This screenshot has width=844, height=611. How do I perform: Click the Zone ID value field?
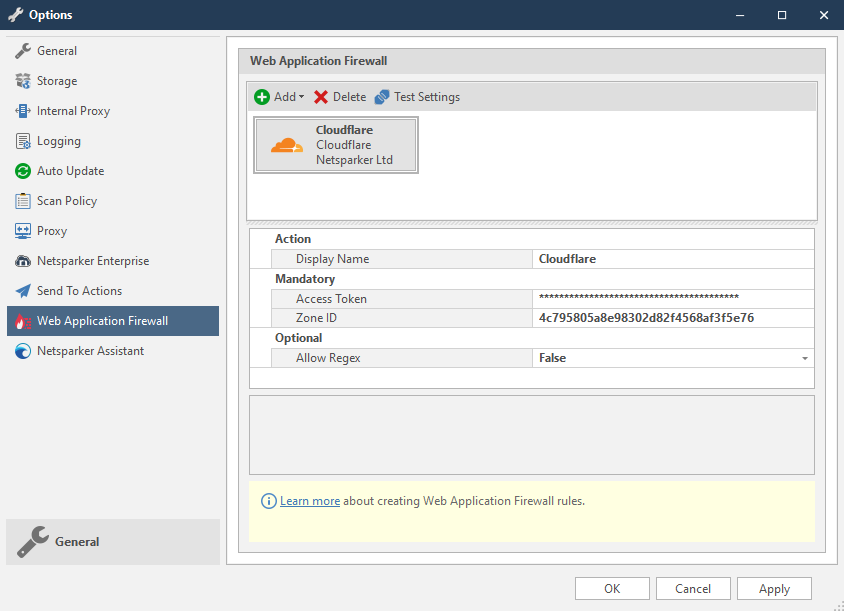click(x=672, y=318)
